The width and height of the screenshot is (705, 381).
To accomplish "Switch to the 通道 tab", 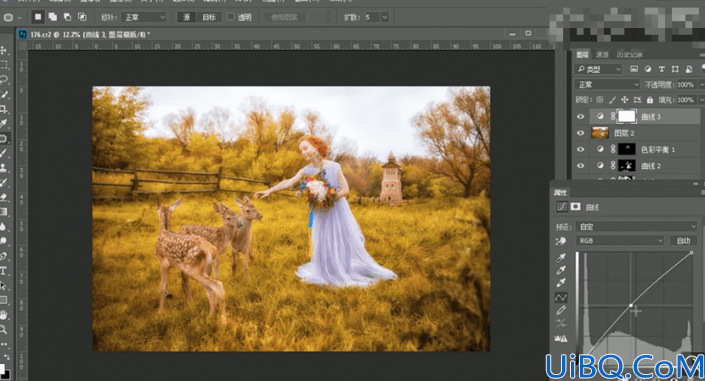I will (602, 55).
